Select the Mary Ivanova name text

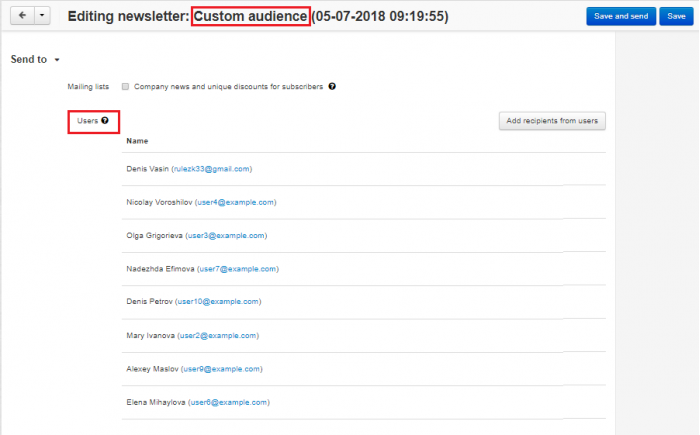[x=150, y=335]
